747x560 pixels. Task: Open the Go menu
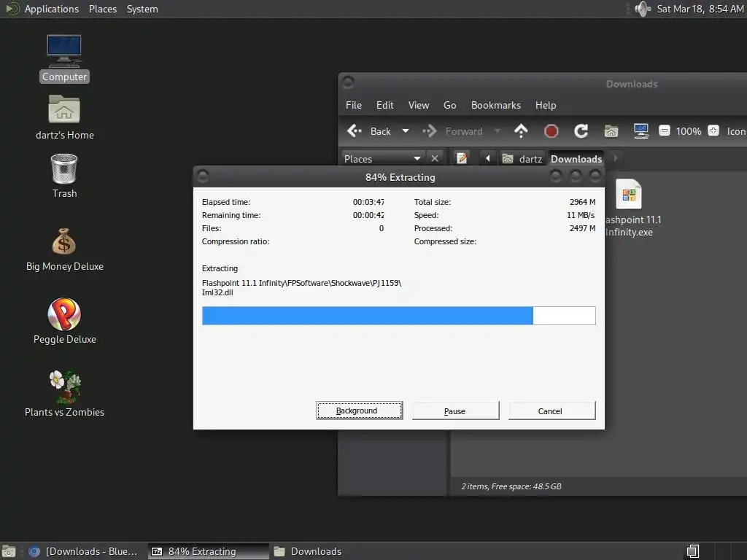(449, 105)
